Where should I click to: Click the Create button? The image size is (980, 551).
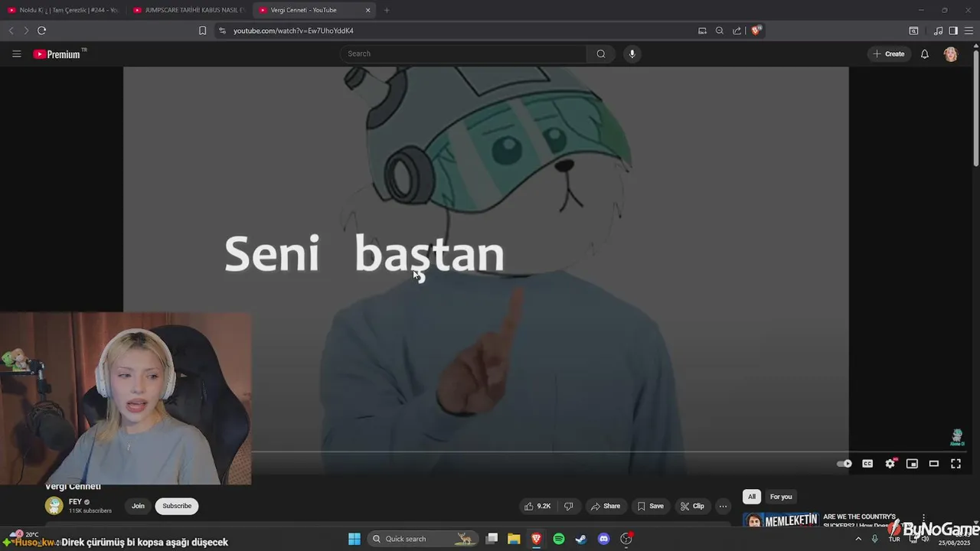tap(889, 54)
